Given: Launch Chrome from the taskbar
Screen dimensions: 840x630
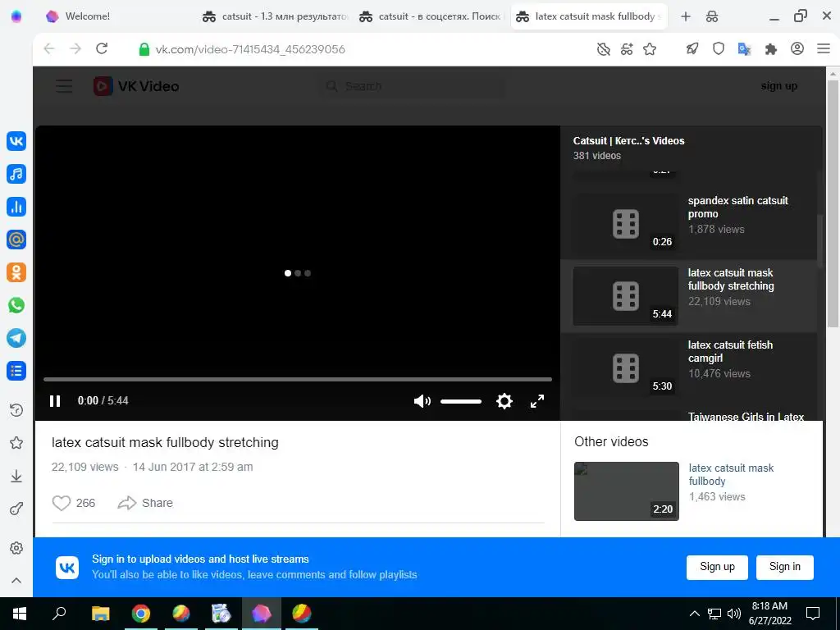Looking at the screenshot, I should (x=140, y=614).
